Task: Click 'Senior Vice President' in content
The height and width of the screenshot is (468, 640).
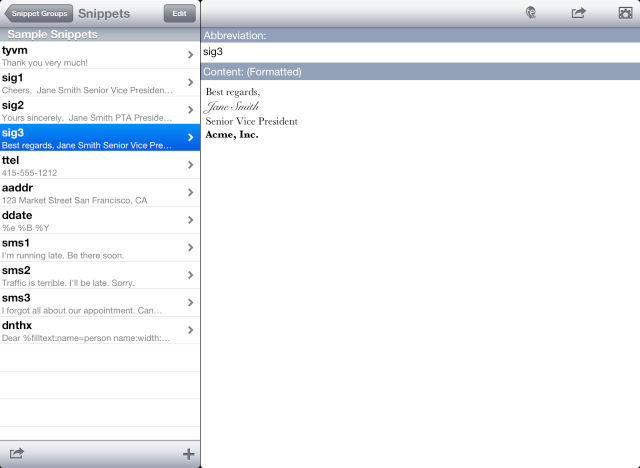Action: pos(251,121)
